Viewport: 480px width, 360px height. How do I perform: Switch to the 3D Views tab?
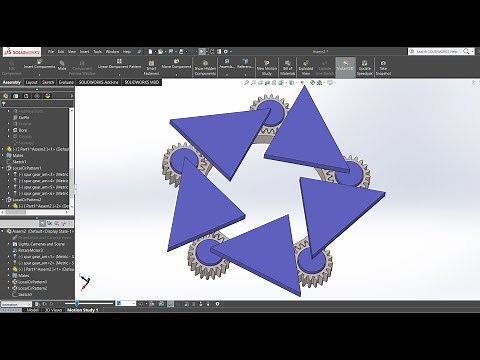coord(53,310)
